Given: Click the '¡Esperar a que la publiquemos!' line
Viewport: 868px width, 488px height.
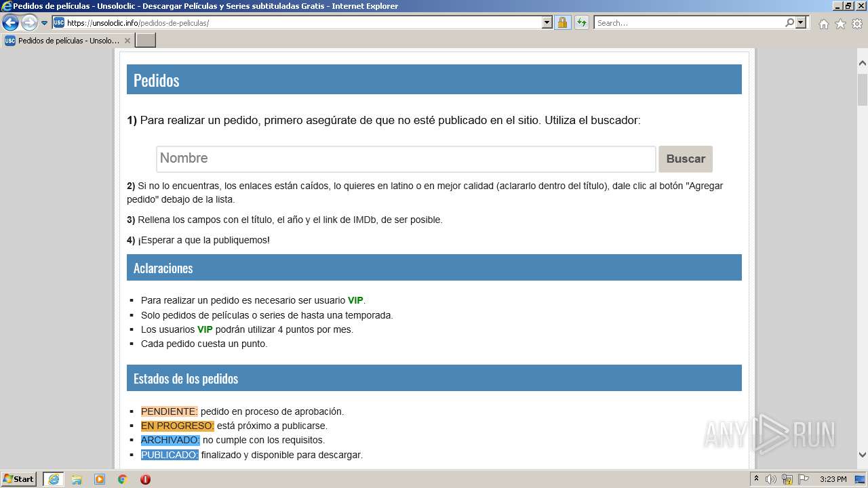Looking at the screenshot, I should (203, 240).
